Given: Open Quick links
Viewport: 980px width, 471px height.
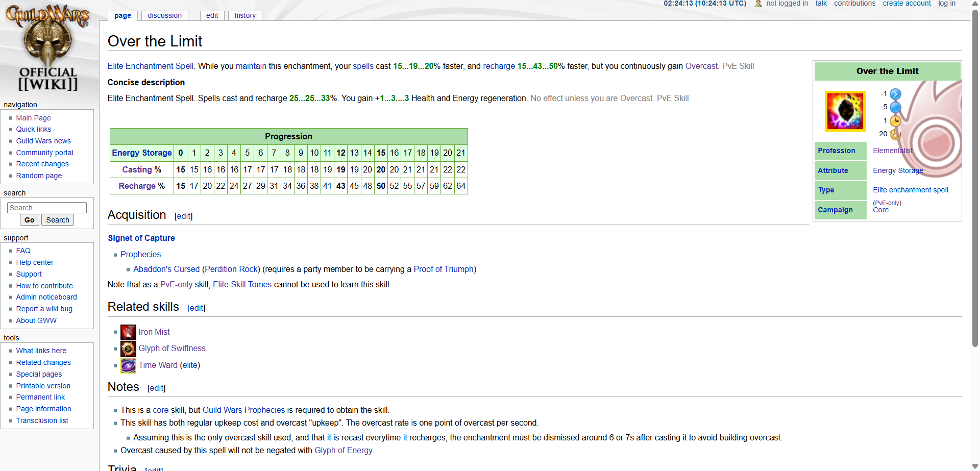Looking at the screenshot, I should (34, 129).
